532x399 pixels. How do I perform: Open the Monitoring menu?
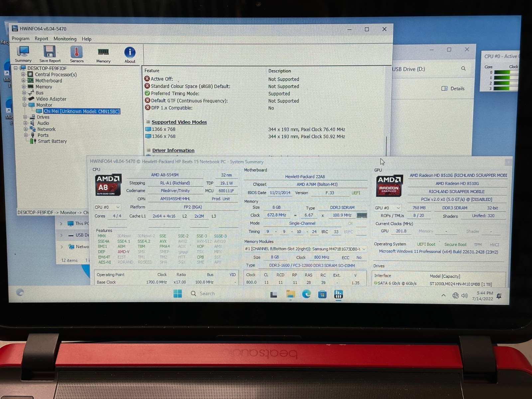[65, 39]
